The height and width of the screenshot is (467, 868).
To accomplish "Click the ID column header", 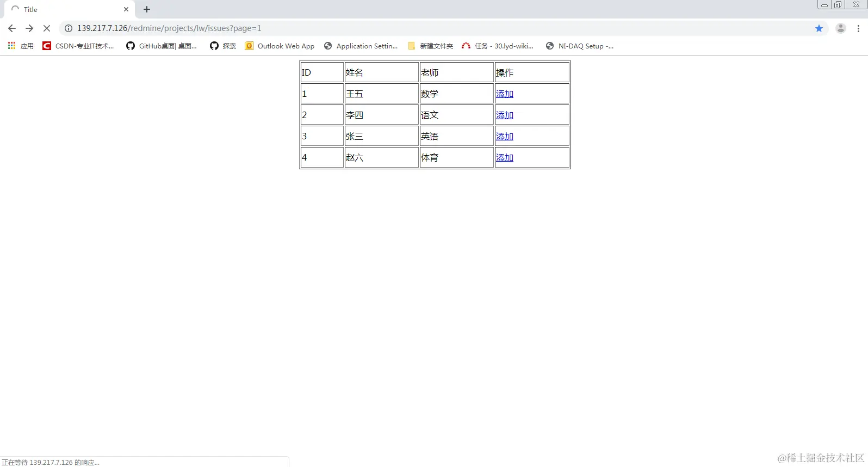I will pyautogui.click(x=322, y=72).
